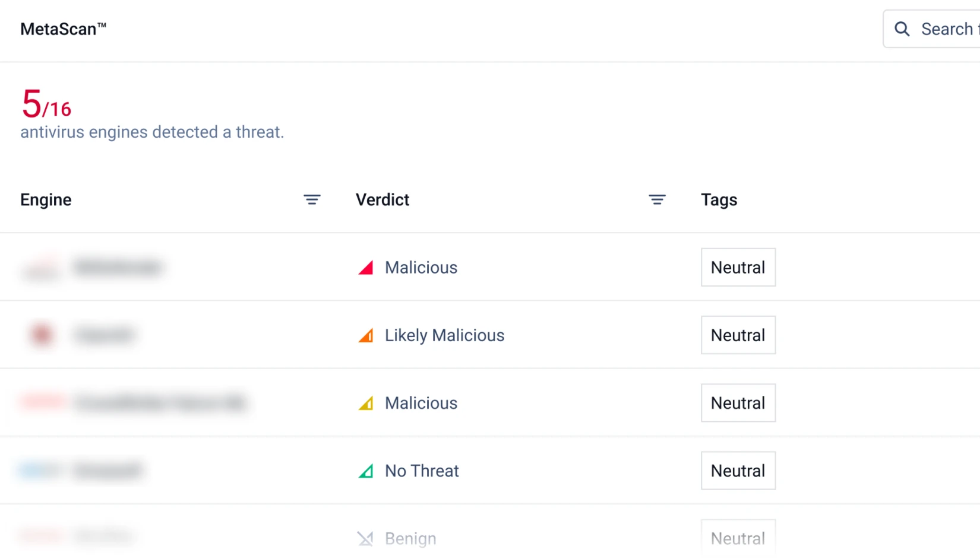This screenshot has height=559, width=980.
Task: Select the Likely Malicious verdict text
Action: coord(444,335)
